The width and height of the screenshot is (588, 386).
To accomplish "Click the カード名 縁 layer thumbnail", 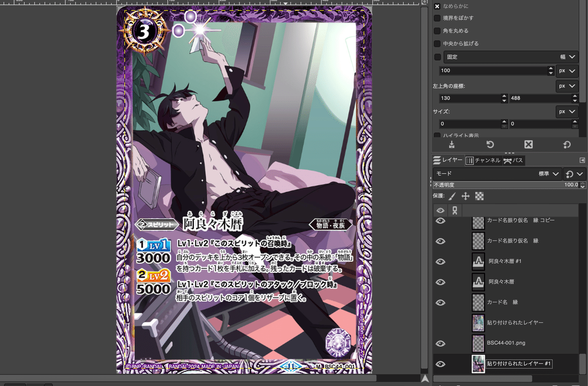I will point(478,302).
